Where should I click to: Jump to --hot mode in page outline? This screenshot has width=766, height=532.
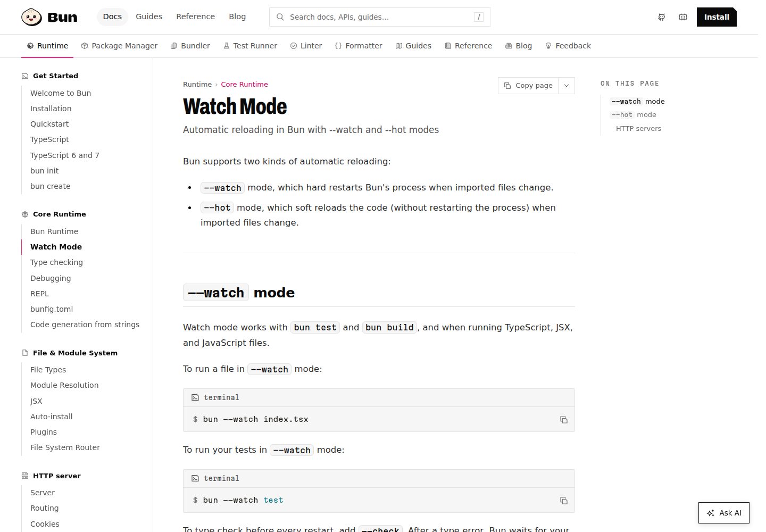tap(634, 115)
